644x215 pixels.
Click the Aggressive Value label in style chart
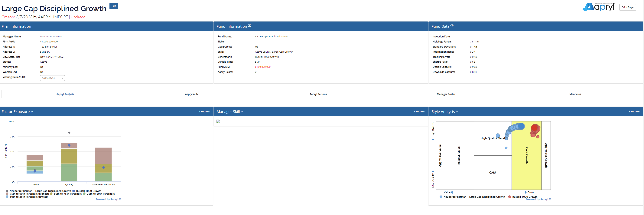pos(440,155)
